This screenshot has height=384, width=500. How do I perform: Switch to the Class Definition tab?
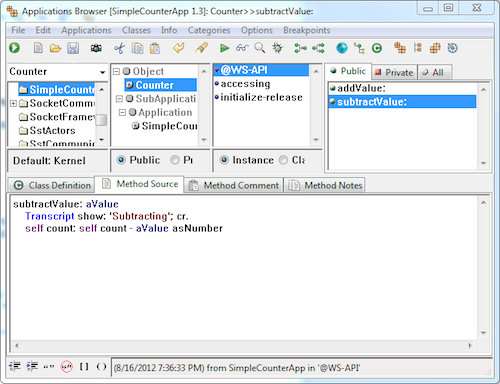52,185
